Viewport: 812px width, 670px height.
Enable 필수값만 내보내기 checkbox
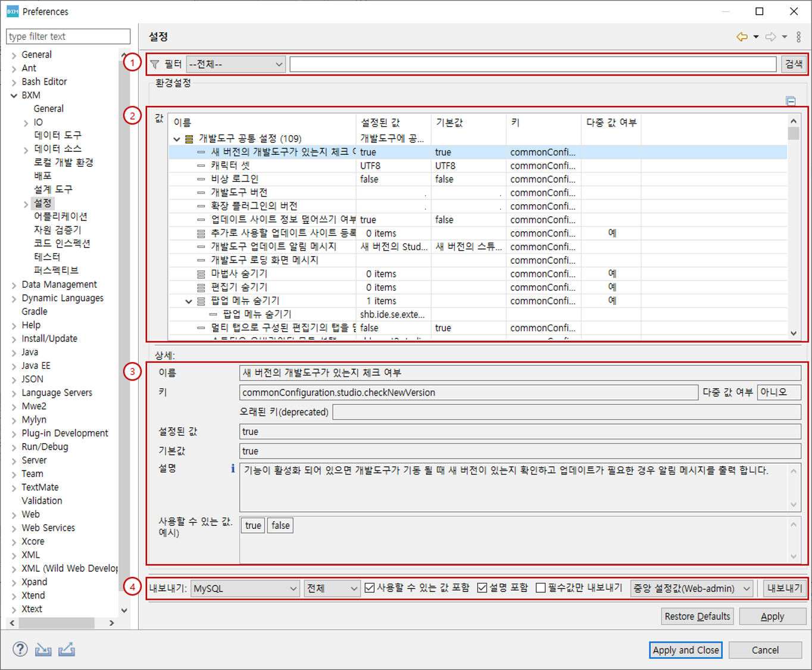click(541, 588)
